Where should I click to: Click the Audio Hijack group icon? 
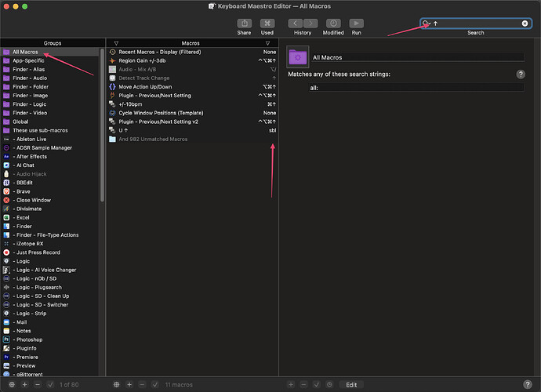[x=6, y=174]
